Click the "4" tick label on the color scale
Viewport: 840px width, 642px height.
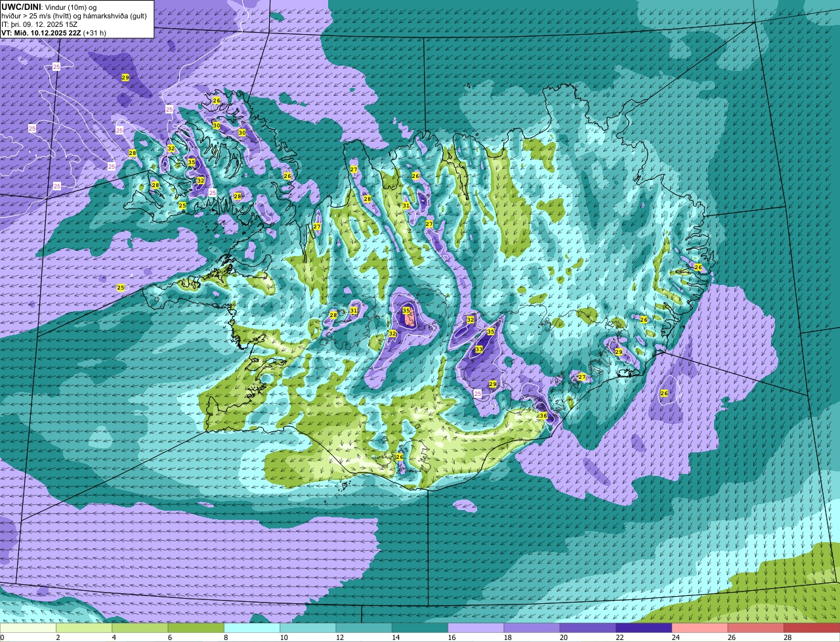114,637
